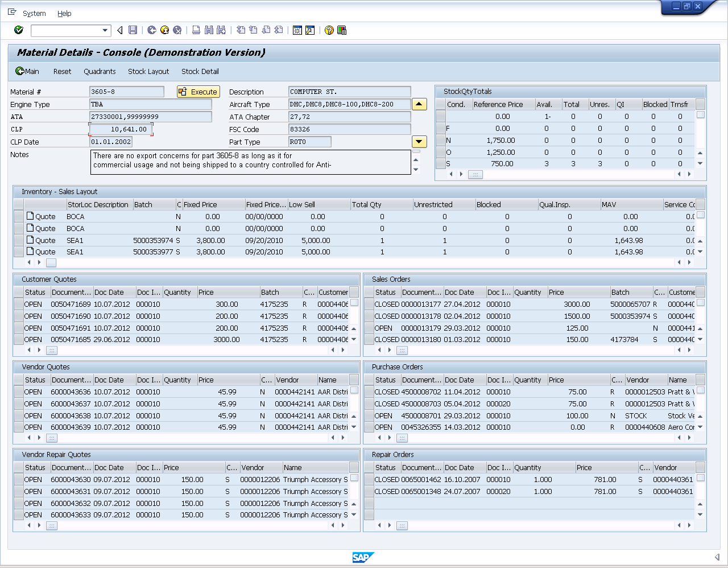Click the Create Shortcut icon
This screenshot has height=568, width=728.
pos(309,30)
